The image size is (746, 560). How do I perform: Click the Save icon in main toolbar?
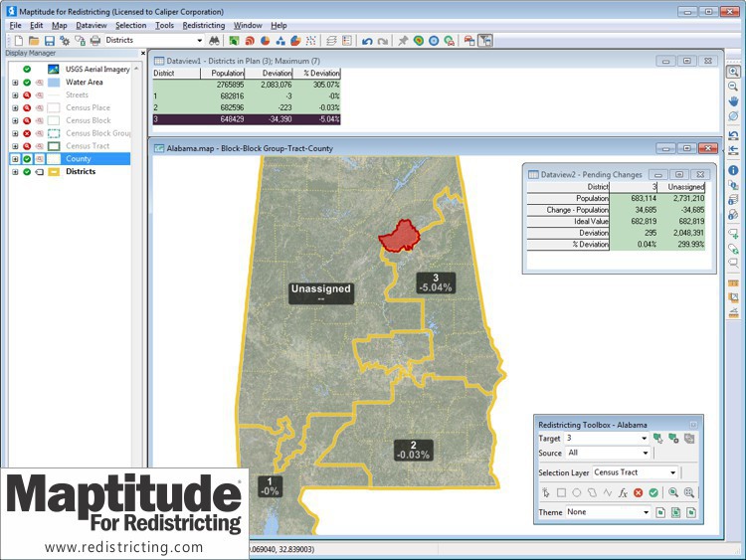49,41
